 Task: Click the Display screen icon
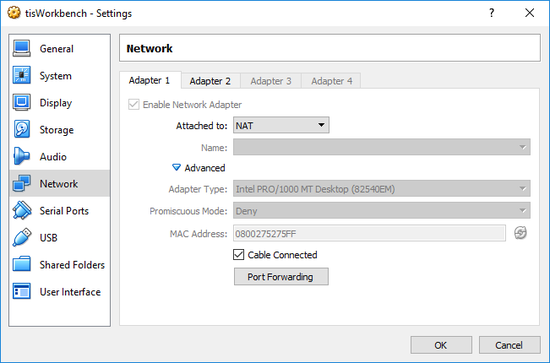pyautogui.click(x=22, y=102)
